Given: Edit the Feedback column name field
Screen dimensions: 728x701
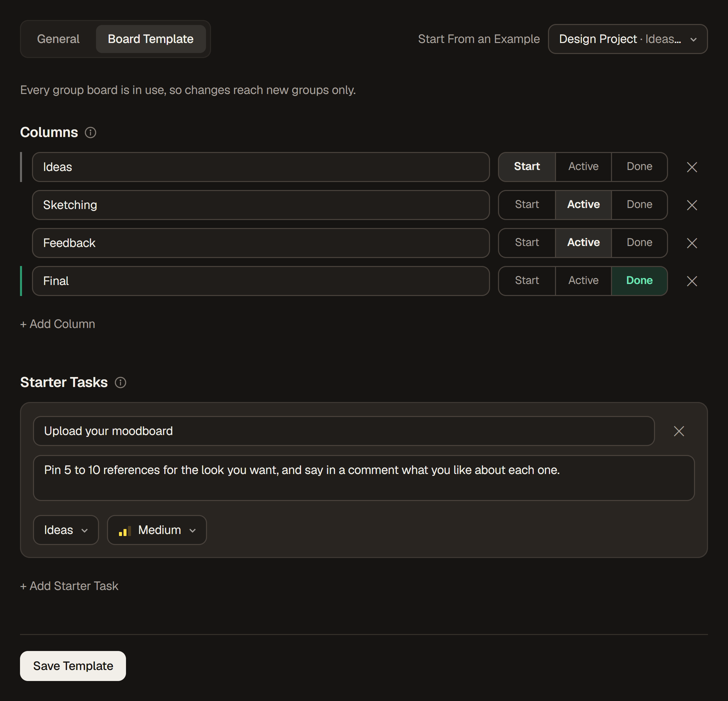Looking at the screenshot, I should (x=261, y=243).
